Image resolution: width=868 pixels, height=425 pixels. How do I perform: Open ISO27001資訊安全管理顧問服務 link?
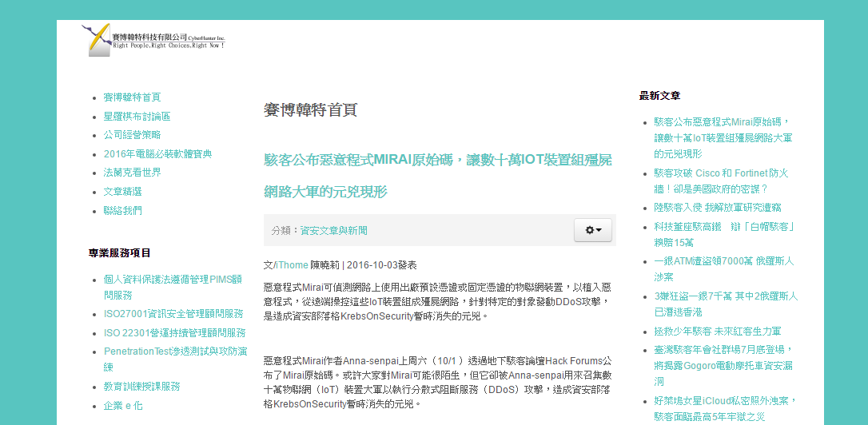[173, 314]
